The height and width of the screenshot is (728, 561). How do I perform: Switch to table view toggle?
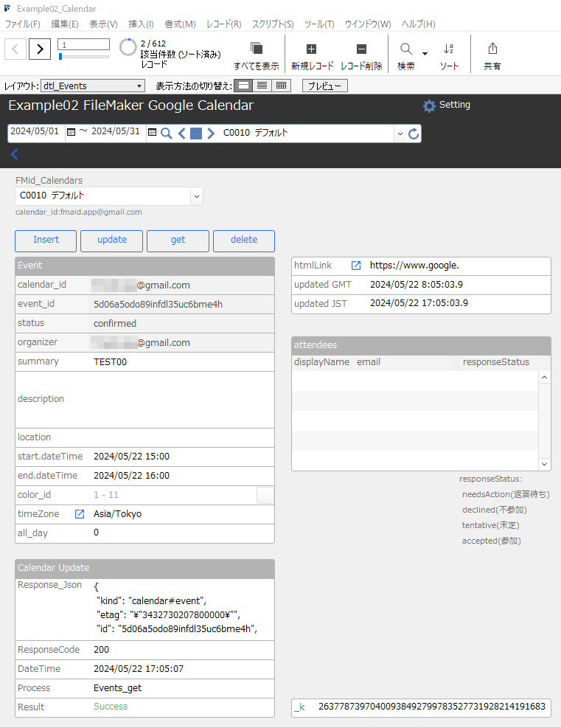click(281, 86)
